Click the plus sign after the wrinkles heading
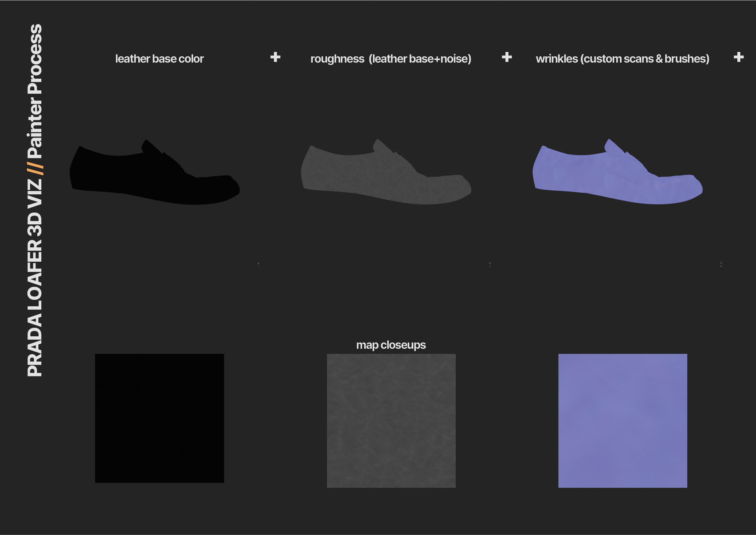The height and width of the screenshot is (535, 756). coord(739,57)
